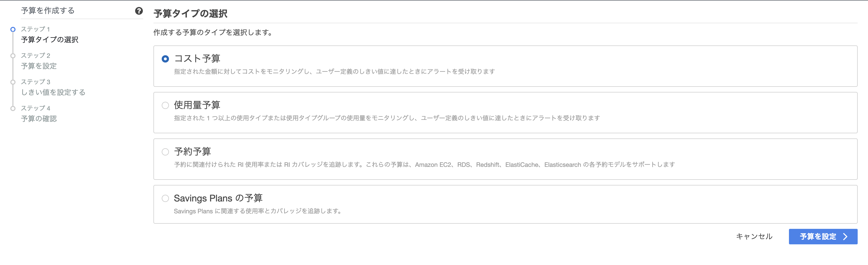
Task: Click the キャンセル link
Action: click(x=754, y=236)
